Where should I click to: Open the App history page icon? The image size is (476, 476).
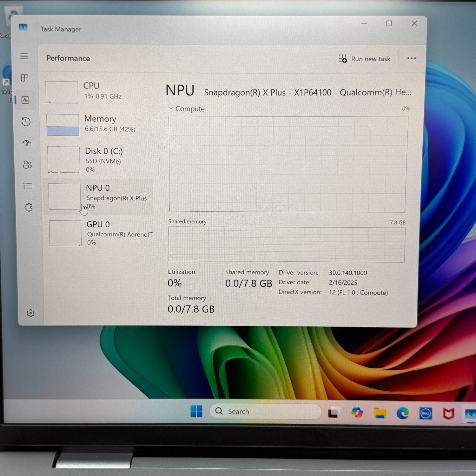(26, 122)
